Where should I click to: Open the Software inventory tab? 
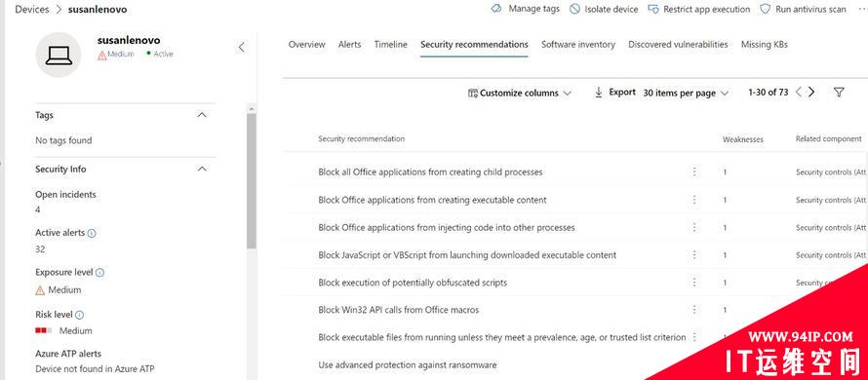tap(578, 44)
